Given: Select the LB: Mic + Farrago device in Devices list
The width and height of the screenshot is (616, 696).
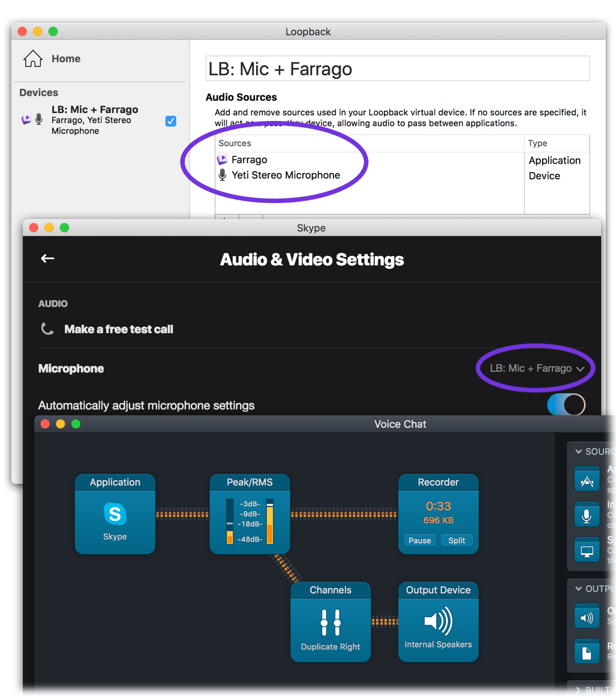Looking at the screenshot, I should [98, 120].
